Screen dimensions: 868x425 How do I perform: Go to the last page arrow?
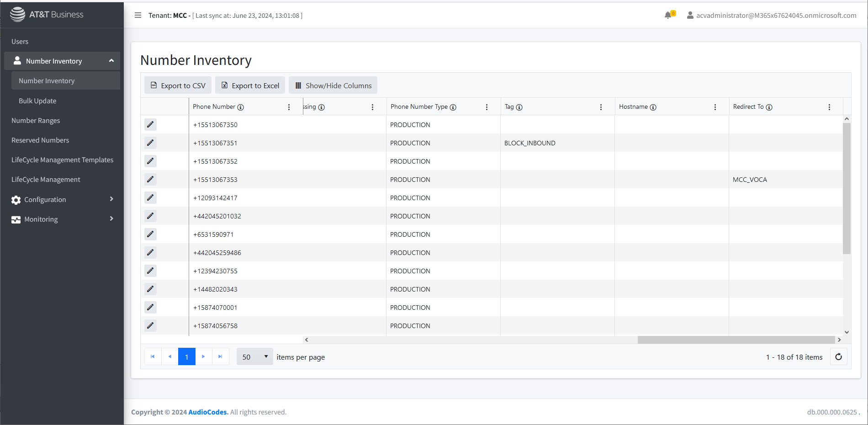(x=220, y=357)
